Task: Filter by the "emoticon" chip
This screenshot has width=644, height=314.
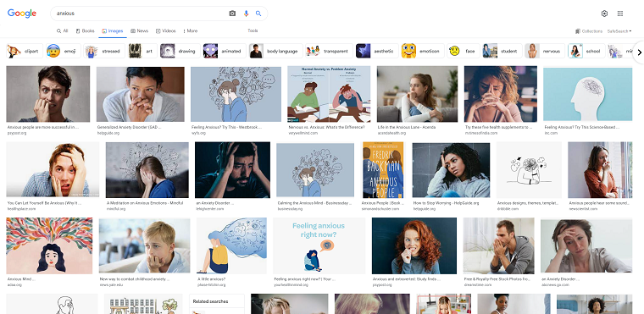Action: [423, 51]
